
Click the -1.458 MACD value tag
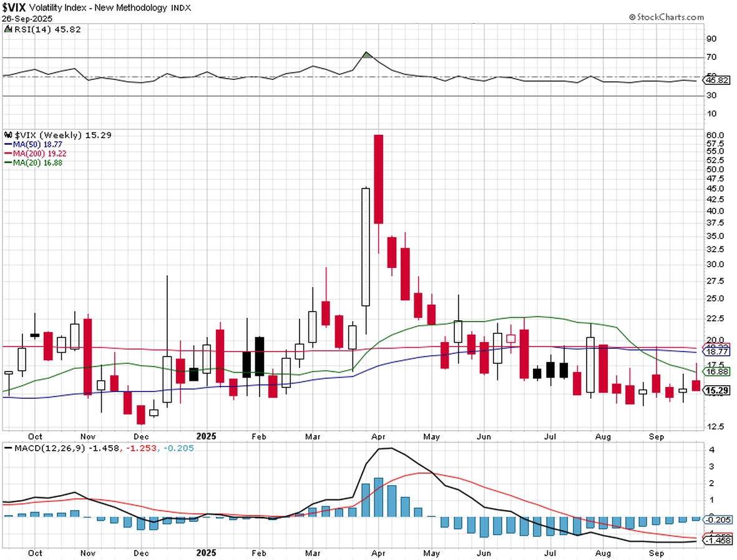[717, 541]
